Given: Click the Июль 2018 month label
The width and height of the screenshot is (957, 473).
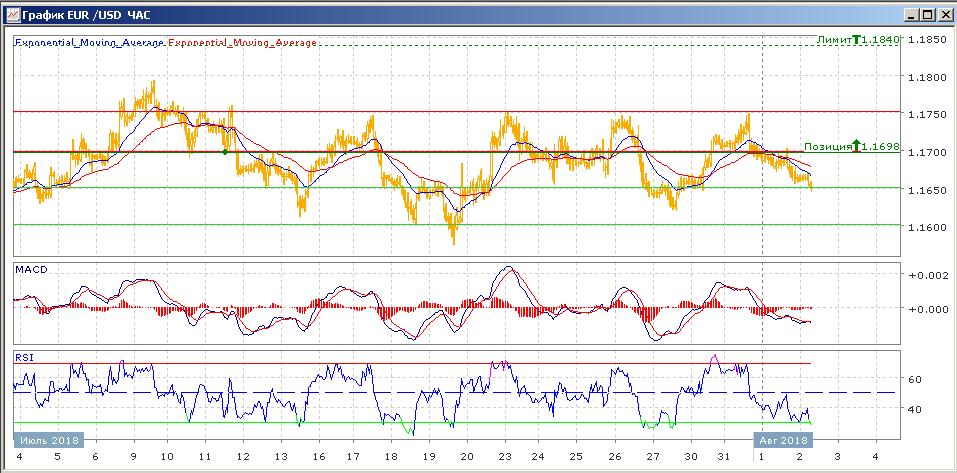Looking at the screenshot, I should [x=49, y=439].
